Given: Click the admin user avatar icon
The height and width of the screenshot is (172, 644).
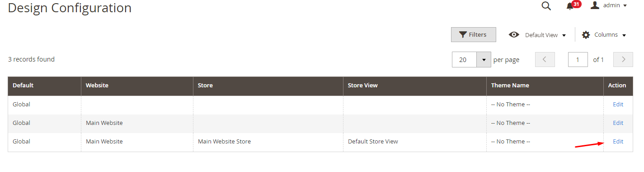Looking at the screenshot, I should coord(595,5).
